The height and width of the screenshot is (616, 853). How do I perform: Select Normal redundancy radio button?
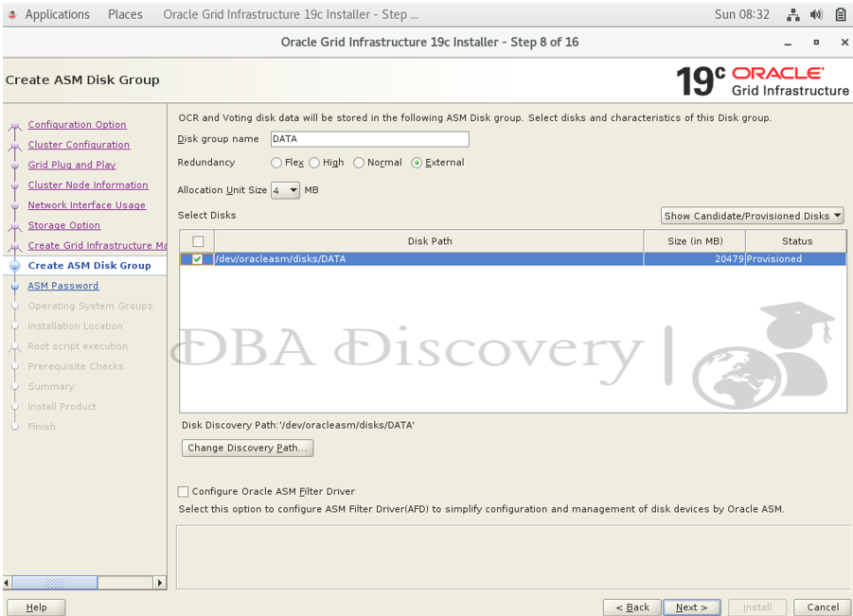(x=359, y=163)
